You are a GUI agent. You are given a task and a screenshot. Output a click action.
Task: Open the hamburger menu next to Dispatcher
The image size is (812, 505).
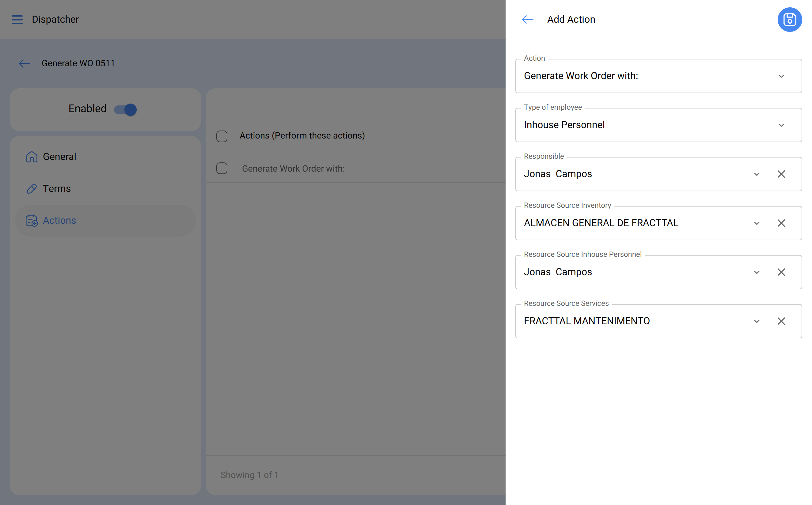[17, 20]
